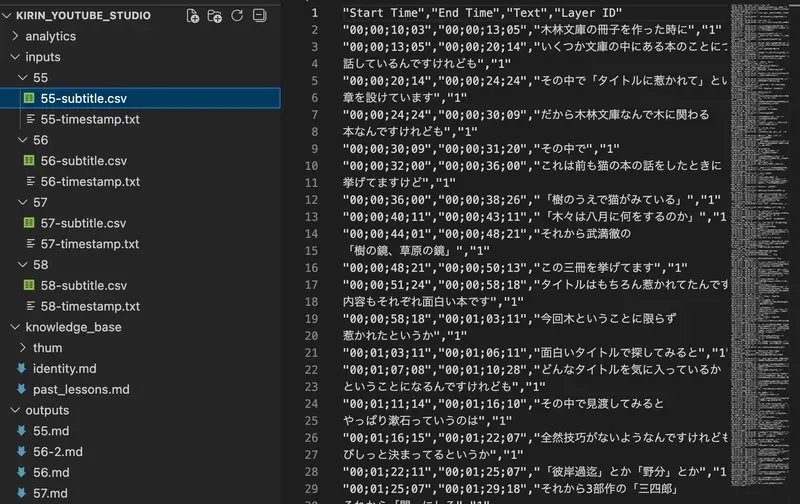Click "00;00;36;00" start time on line 12
This screenshot has height=504, width=800.
click(x=387, y=199)
